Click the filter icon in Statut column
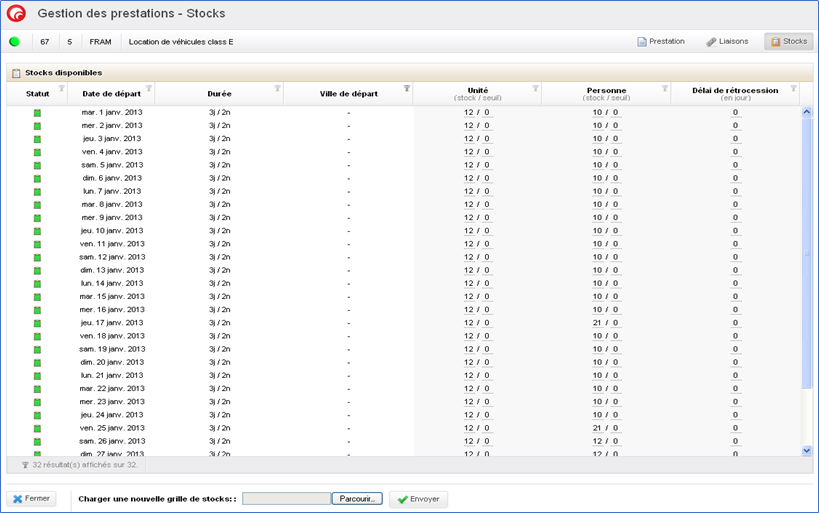This screenshot has height=513, width=819. tap(61, 89)
